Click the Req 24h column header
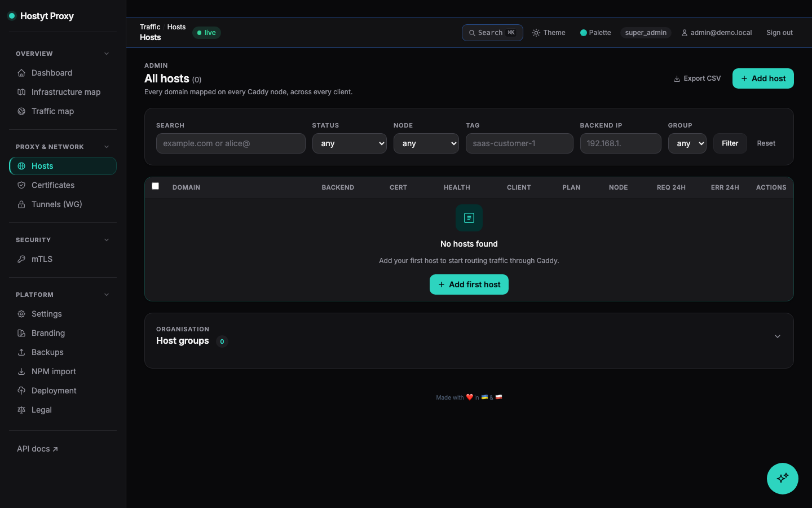The width and height of the screenshot is (812, 508). click(x=671, y=187)
